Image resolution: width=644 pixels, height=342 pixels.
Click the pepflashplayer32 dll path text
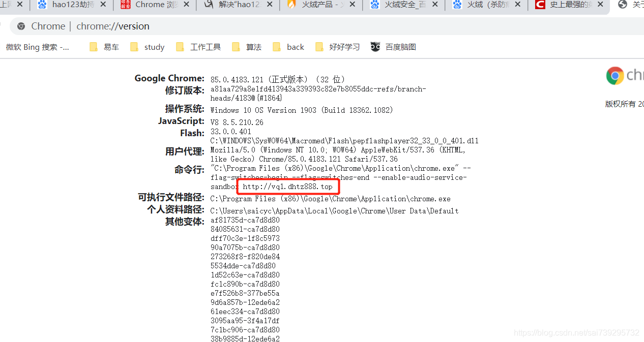(344, 141)
